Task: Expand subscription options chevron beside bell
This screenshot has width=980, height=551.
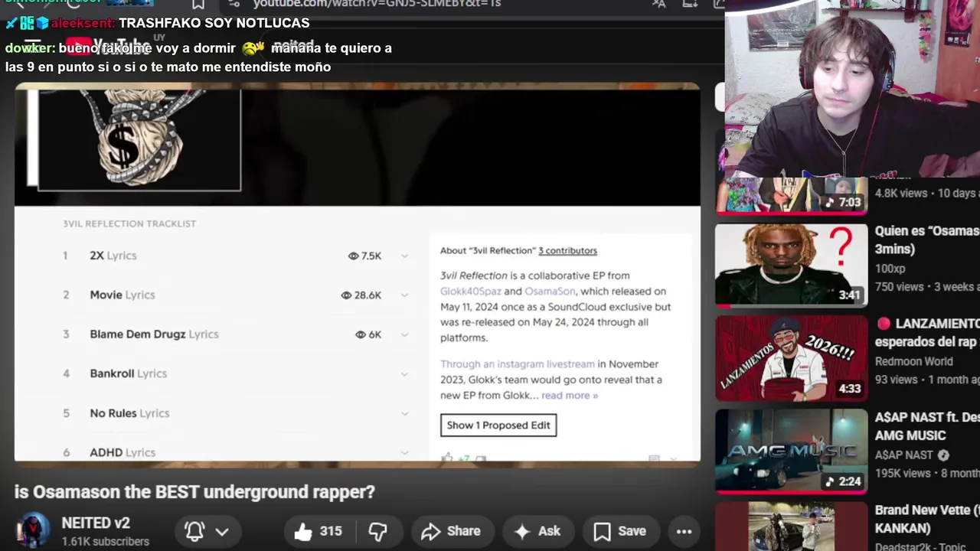Action: pos(222,532)
